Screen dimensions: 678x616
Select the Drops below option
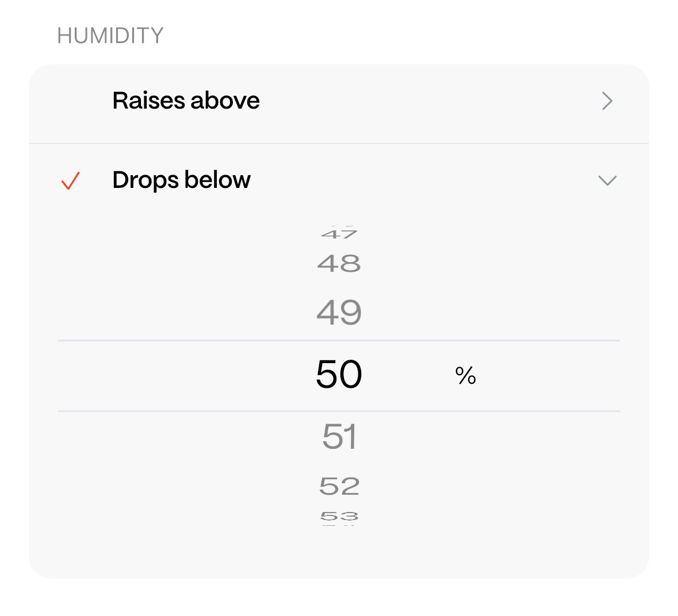pyautogui.click(x=182, y=180)
